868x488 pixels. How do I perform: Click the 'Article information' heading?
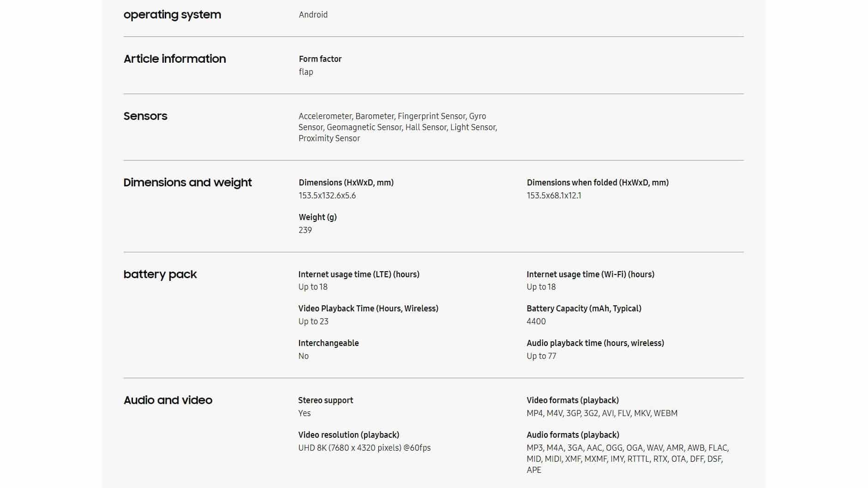[174, 59]
